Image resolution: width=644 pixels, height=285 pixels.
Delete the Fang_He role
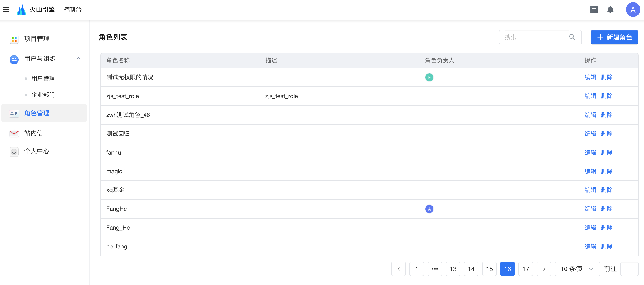(x=607, y=228)
